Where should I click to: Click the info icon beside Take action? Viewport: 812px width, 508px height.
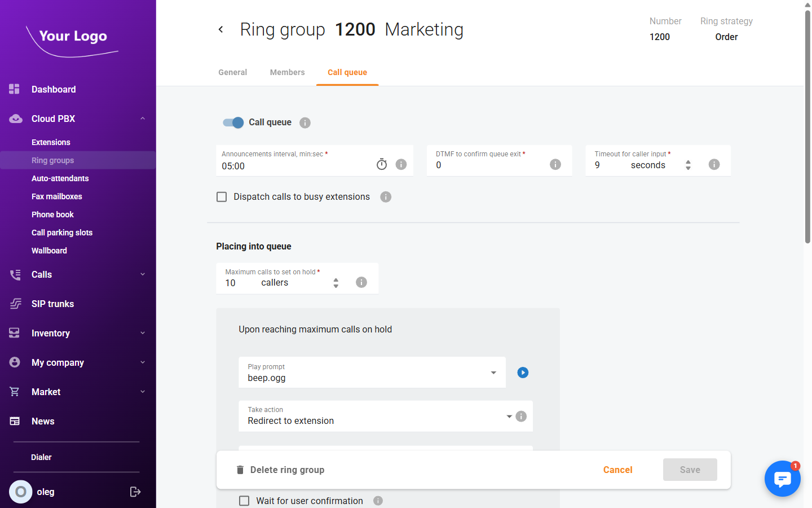click(x=521, y=416)
